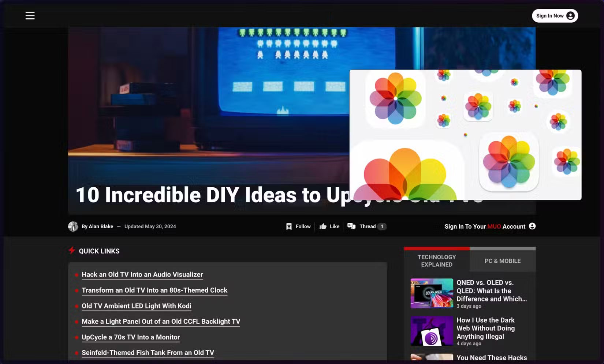Switch to the PC & Mobile tab
Viewport: 604px width, 364px height.
(x=502, y=261)
